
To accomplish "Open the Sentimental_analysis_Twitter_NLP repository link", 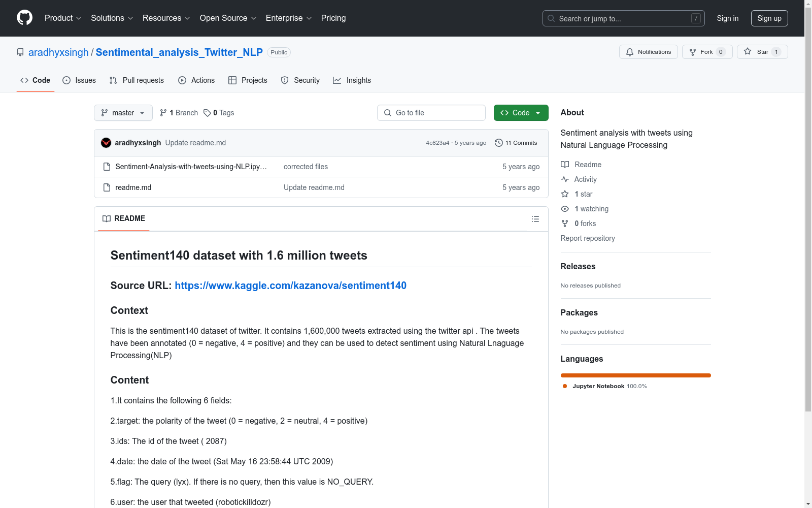I will 179,52.
